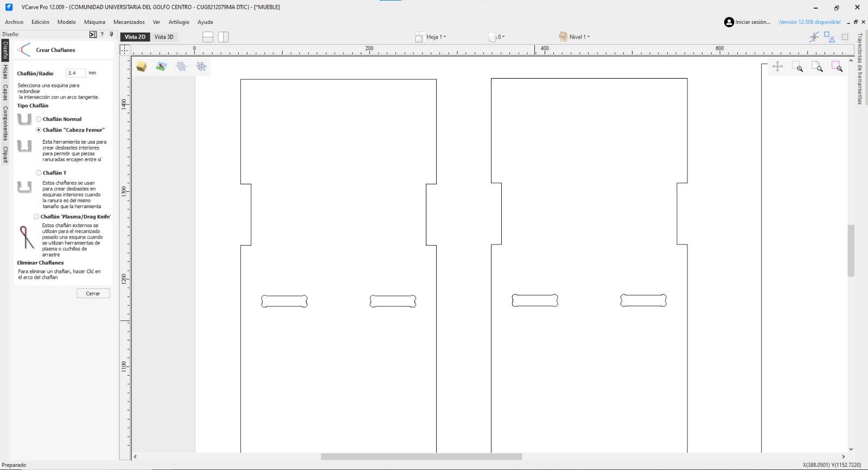
Task: Select Chaflán 'Plasma/Drag Knife' option
Action: coord(36,217)
